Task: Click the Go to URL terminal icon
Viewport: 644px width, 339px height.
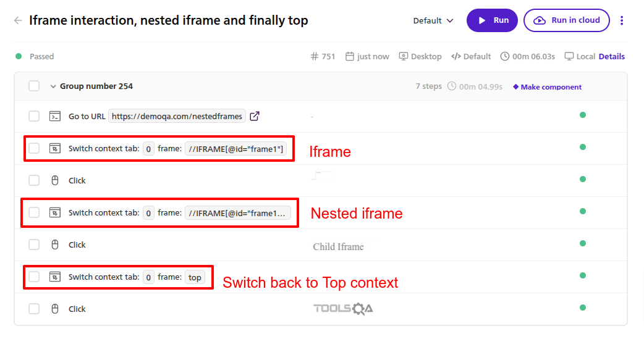Action: coord(55,116)
